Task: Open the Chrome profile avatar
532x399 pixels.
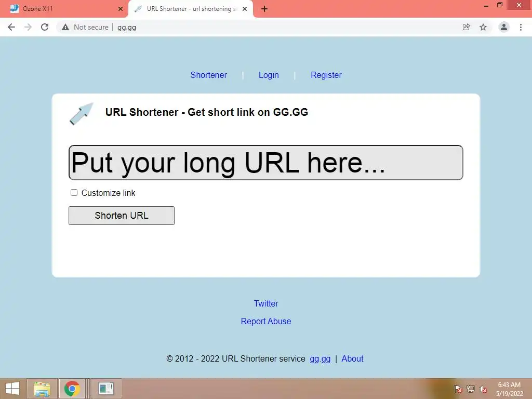Action: click(504, 27)
